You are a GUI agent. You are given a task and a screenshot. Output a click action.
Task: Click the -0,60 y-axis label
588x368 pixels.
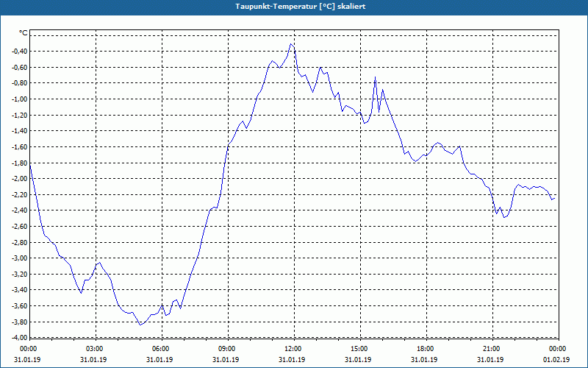tap(21, 68)
